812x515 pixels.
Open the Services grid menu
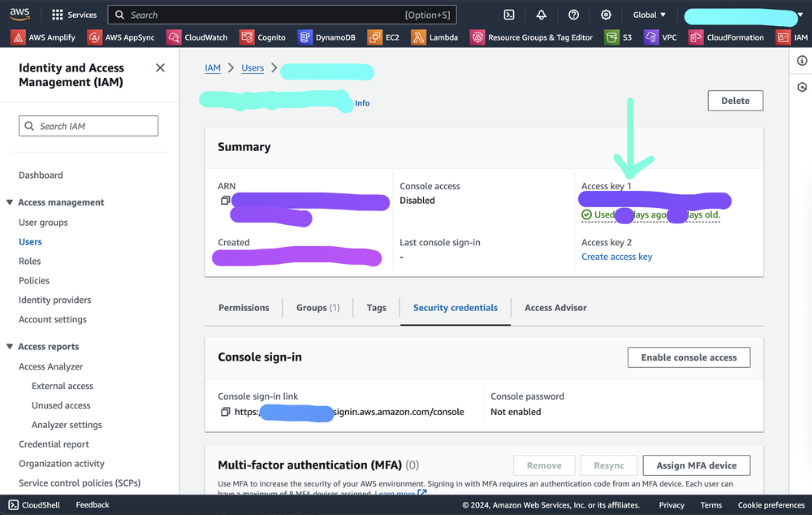coord(74,15)
